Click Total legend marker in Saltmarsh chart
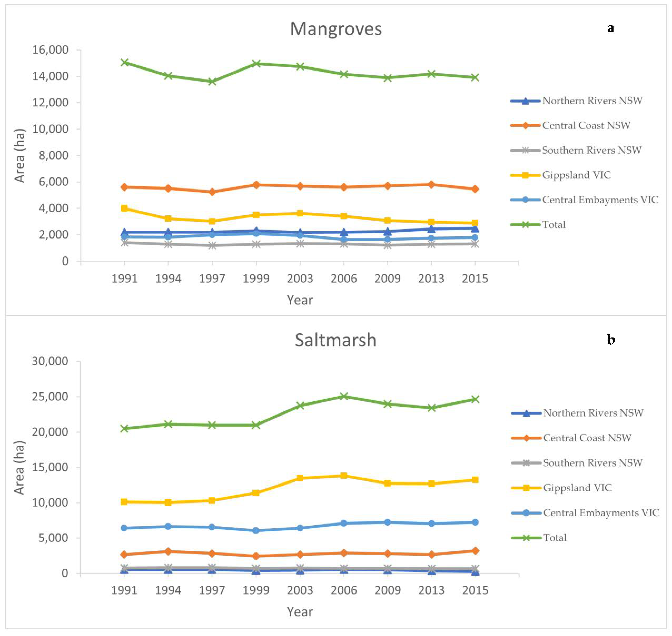This screenshot has width=672, height=636. (526, 538)
